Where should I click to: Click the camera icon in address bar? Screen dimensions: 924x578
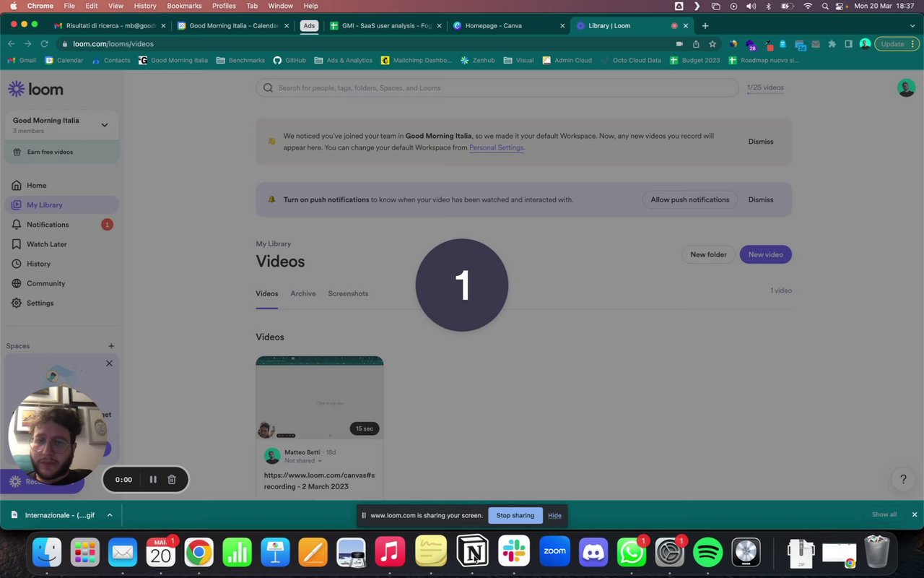point(679,44)
